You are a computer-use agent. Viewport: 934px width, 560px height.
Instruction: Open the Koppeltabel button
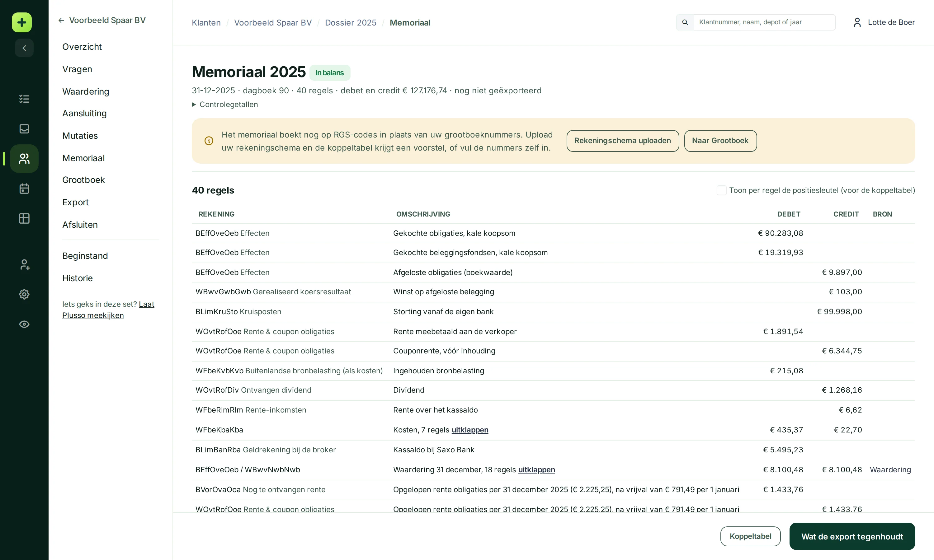click(x=750, y=536)
